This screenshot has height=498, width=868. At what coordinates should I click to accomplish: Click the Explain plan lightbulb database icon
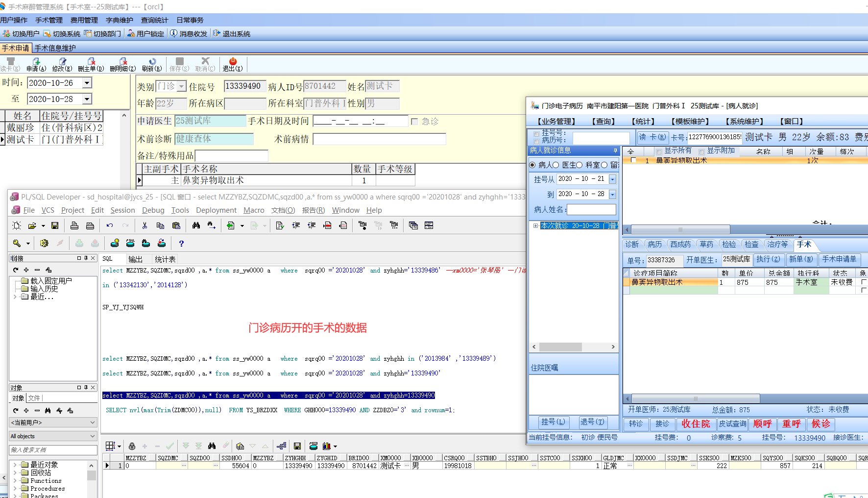pyautogui.click(x=115, y=243)
